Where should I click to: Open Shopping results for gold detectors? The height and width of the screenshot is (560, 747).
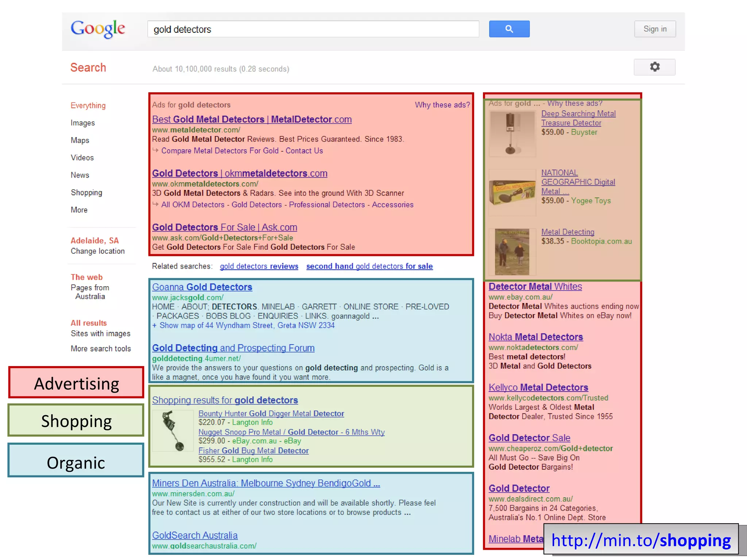225,400
